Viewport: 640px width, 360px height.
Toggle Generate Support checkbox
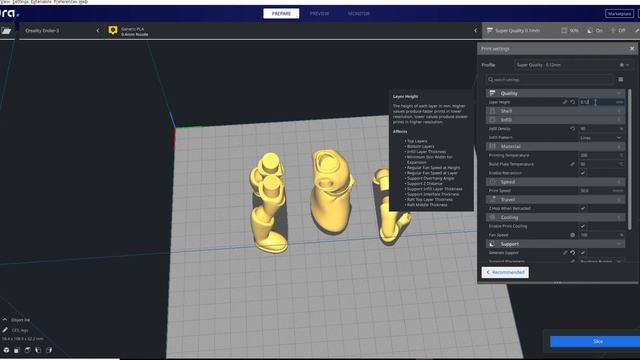point(583,253)
